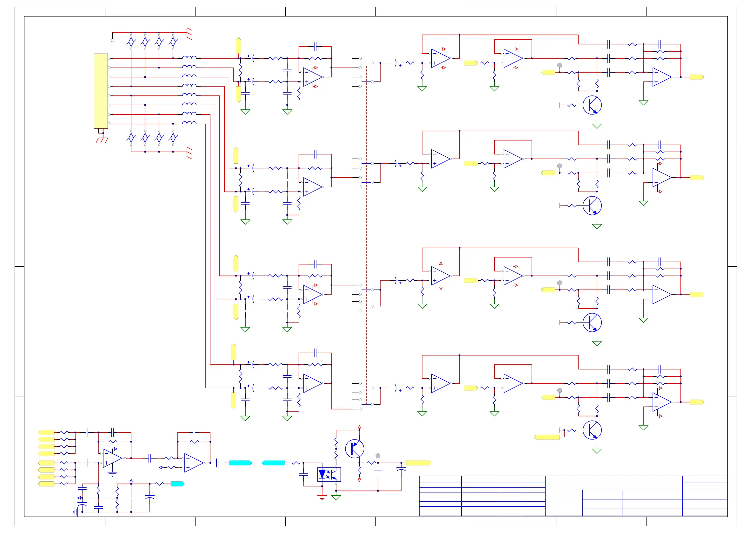Select the chassis ground symbol beneath the yellow connector
The image size is (756, 534).
(x=102, y=140)
